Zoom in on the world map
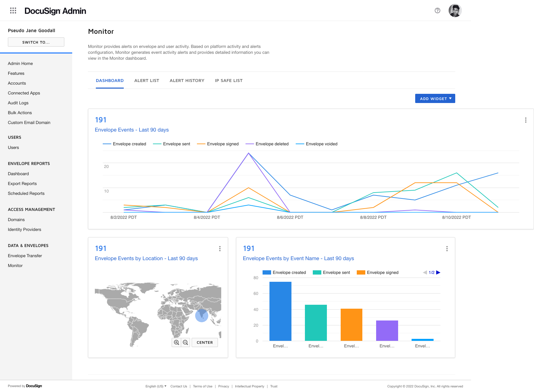The image size is (534, 392). point(177,342)
